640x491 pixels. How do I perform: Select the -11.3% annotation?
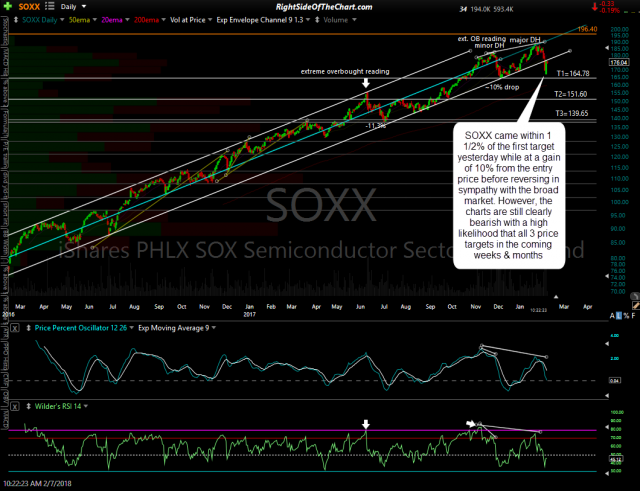[376, 126]
